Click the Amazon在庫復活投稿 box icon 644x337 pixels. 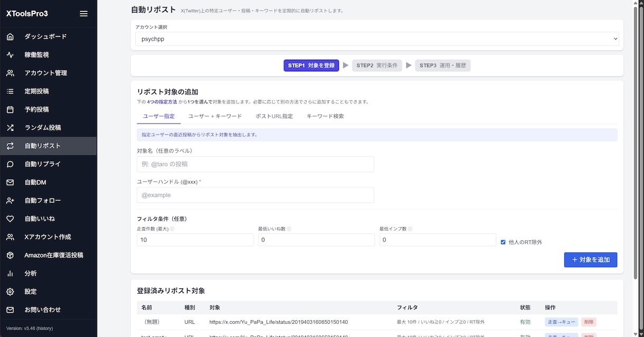(x=10, y=255)
